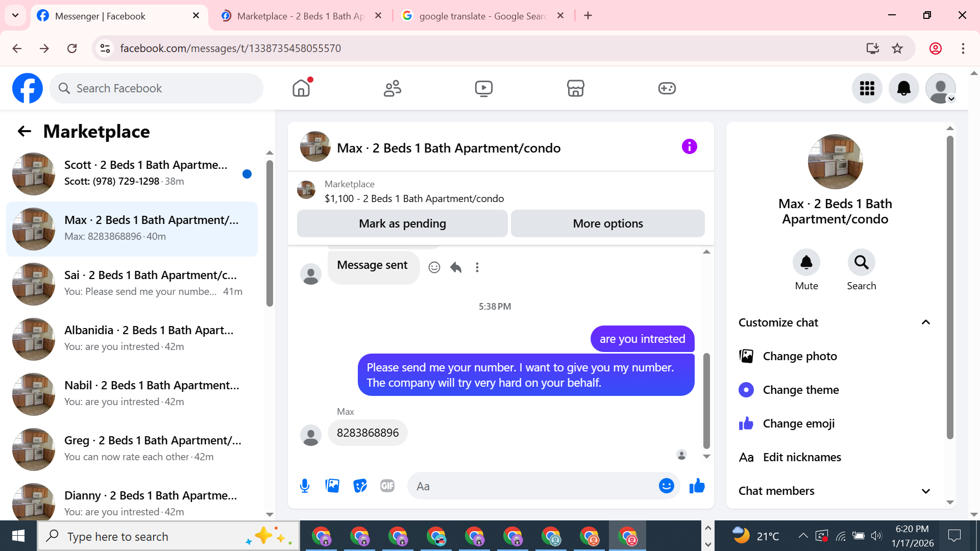Send a thumbs-up like
The height and width of the screenshot is (551, 980).
697,486
